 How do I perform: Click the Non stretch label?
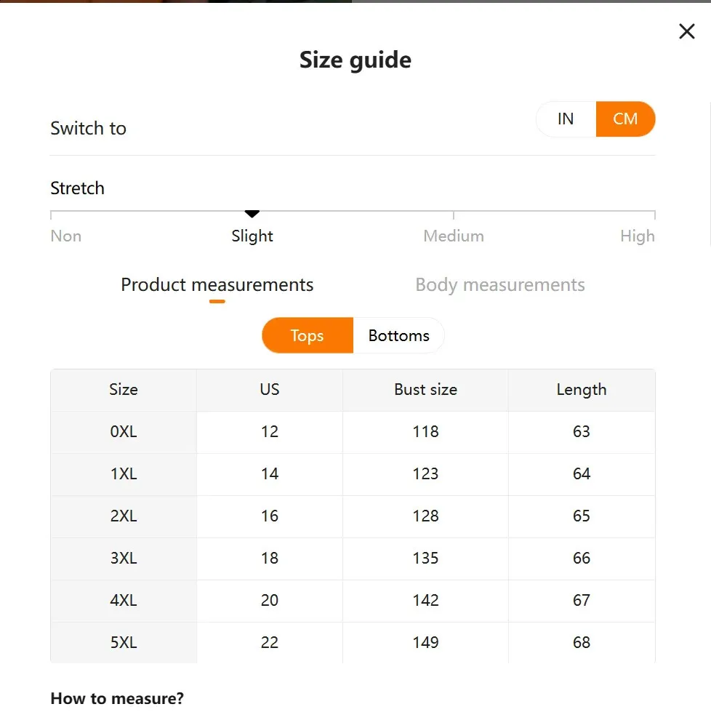(66, 236)
